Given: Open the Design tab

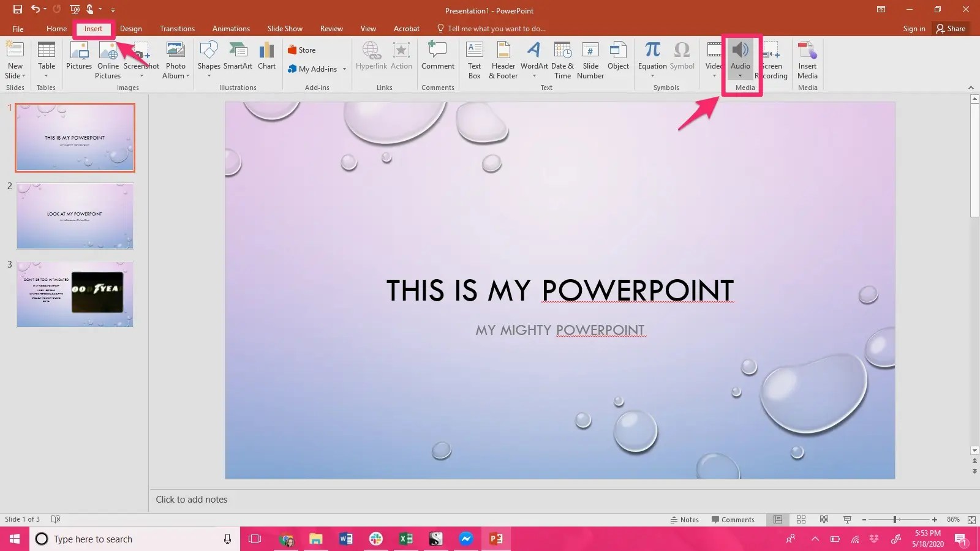Looking at the screenshot, I should coord(130,29).
